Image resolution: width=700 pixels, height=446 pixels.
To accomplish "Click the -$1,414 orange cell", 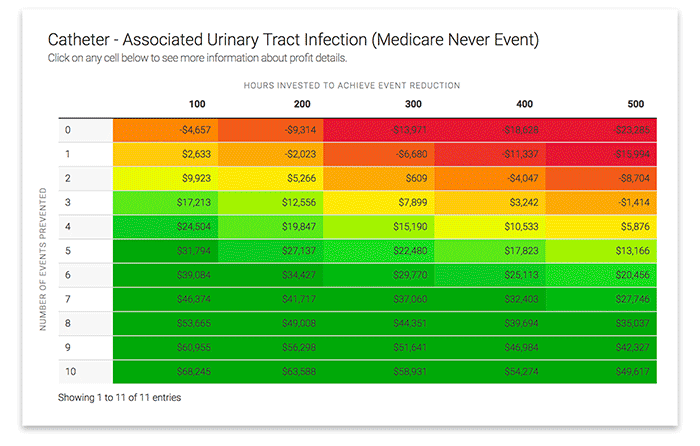I will coord(601,203).
